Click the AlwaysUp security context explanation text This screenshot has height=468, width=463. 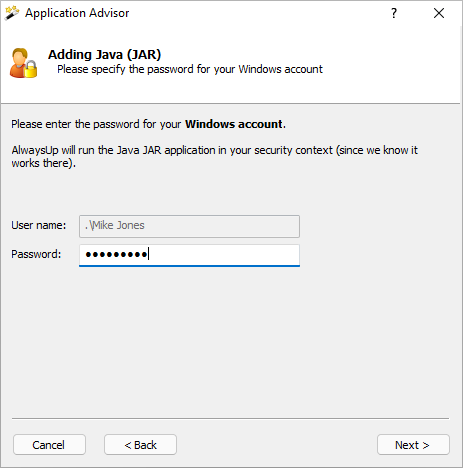pos(214,156)
